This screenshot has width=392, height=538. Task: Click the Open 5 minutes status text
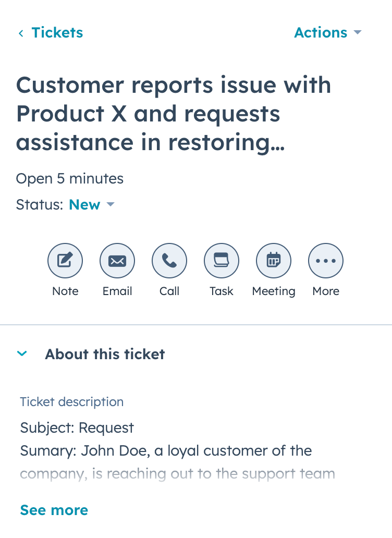coord(69,178)
